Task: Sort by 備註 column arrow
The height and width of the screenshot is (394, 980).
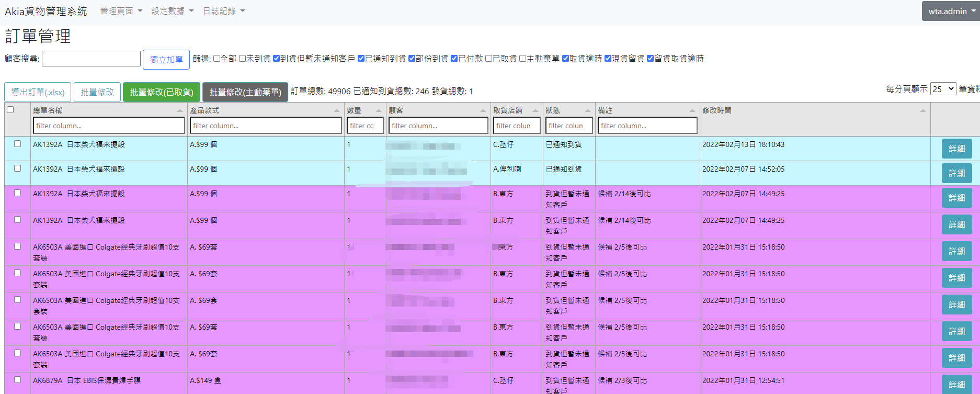Action: (692, 111)
